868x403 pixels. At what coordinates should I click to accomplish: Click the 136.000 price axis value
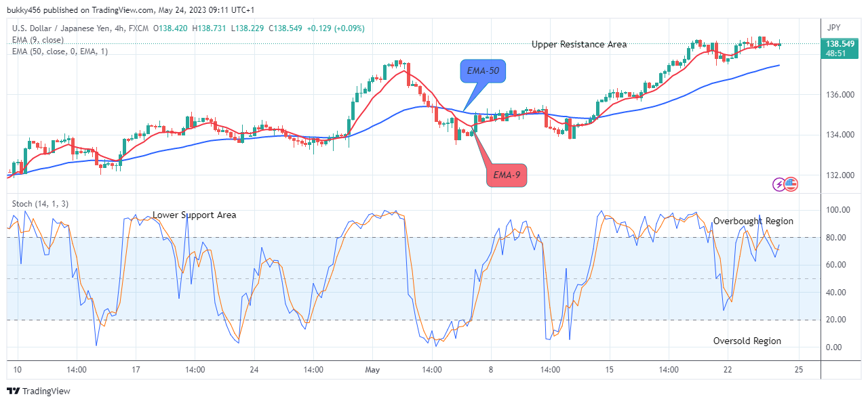click(x=840, y=95)
